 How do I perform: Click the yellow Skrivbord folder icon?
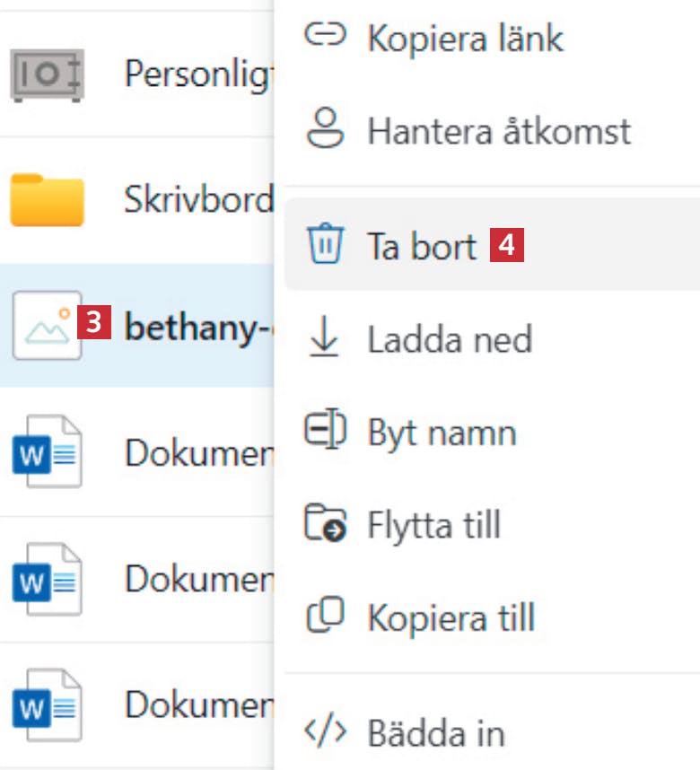(47, 199)
